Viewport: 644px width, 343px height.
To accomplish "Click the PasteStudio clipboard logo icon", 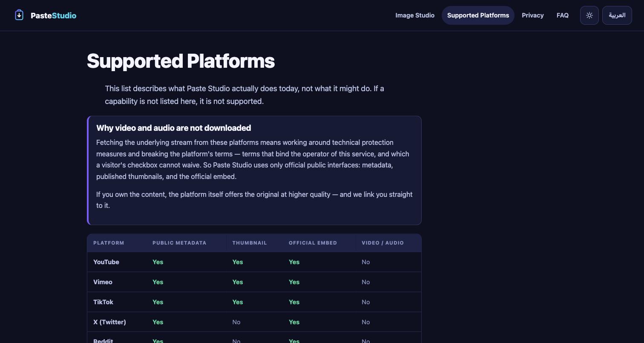I will (19, 15).
